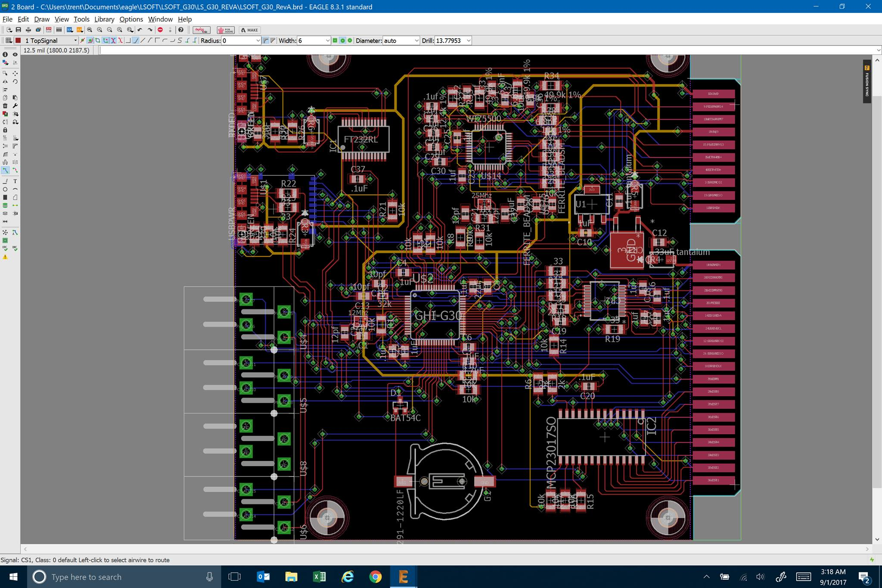Select the Align tool
The image size is (882, 588).
(5, 89)
